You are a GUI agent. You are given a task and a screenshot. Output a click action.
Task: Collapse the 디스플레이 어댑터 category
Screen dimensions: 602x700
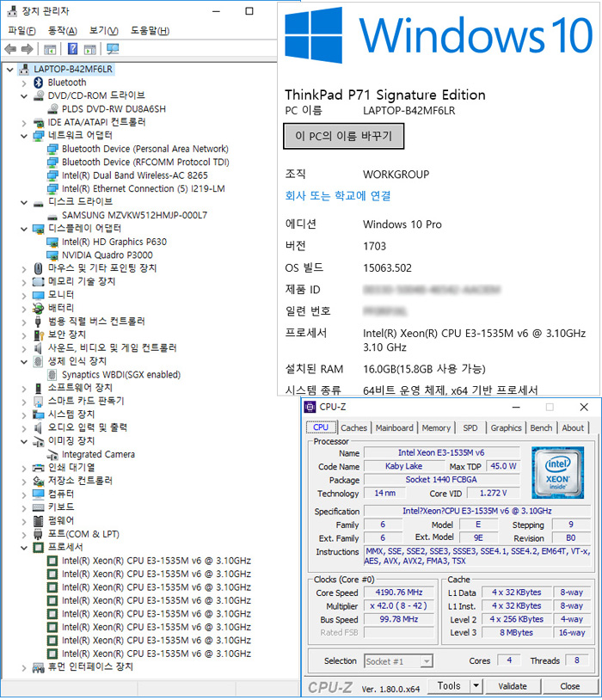tap(24, 229)
